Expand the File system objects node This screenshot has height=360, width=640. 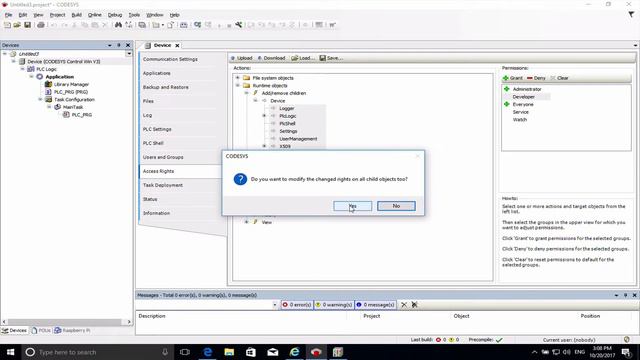[x=238, y=78]
